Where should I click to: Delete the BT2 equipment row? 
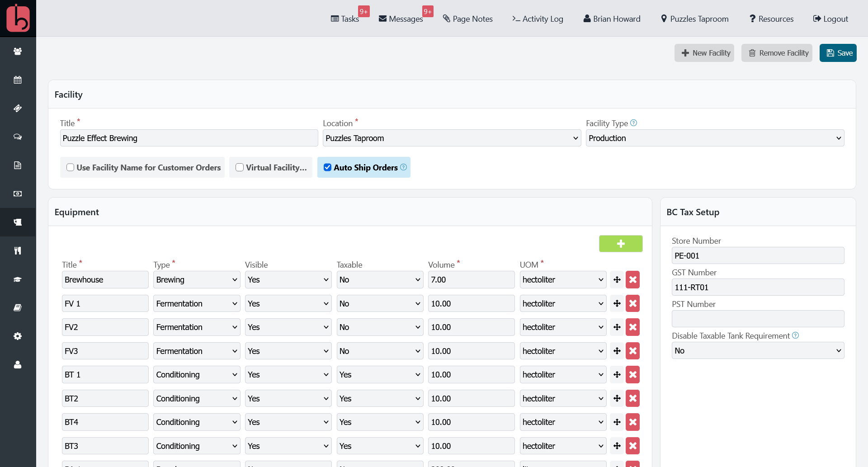[x=633, y=399]
